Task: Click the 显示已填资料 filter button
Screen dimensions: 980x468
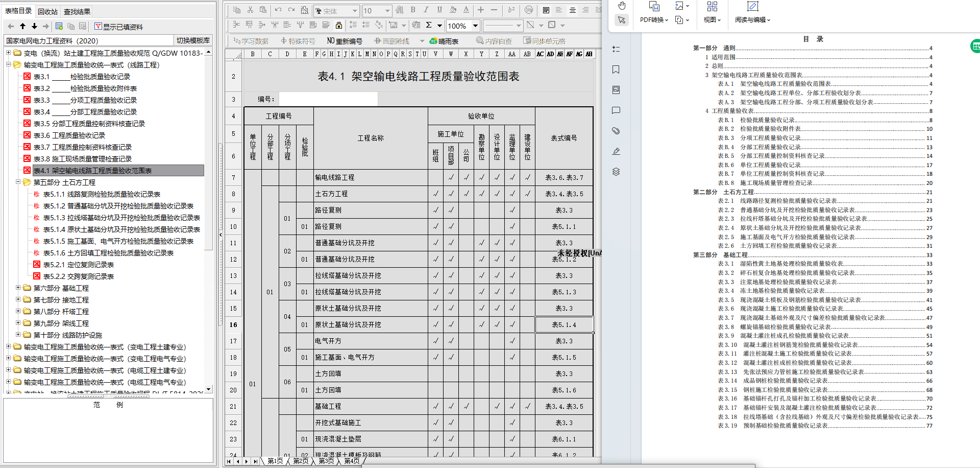Action: [x=117, y=26]
